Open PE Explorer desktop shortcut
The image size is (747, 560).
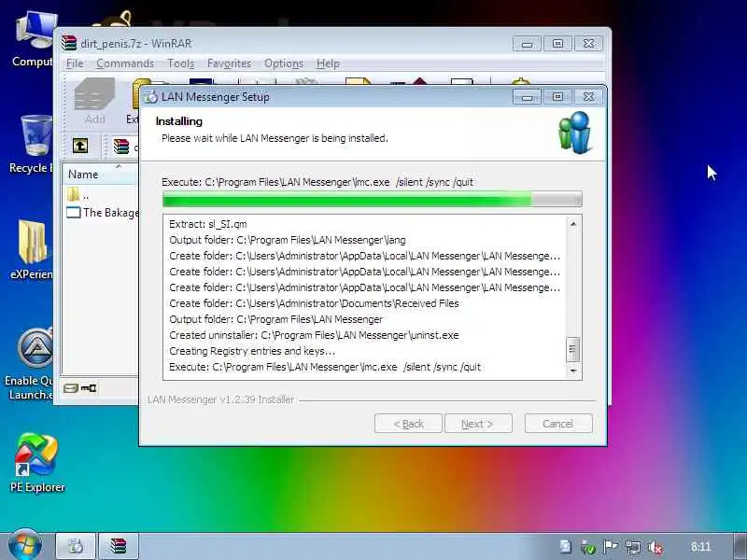pyautogui.click(x=37, y=463)
